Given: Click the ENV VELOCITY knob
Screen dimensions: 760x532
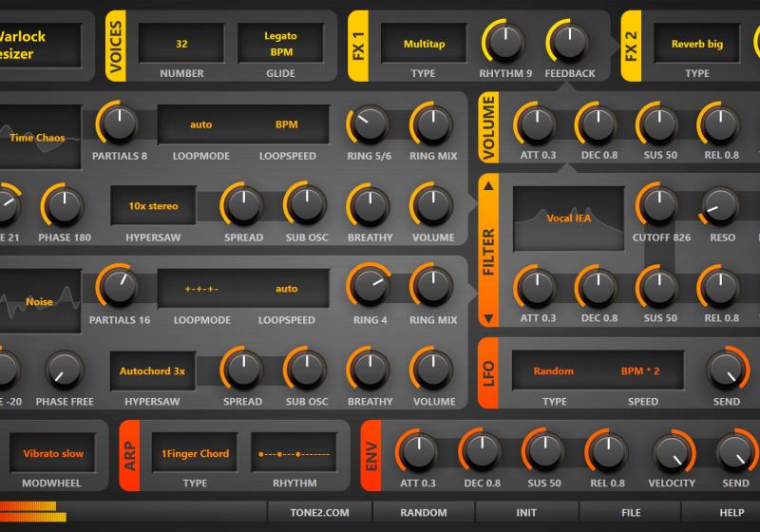Looking at the screenshot, I should 673,451.
